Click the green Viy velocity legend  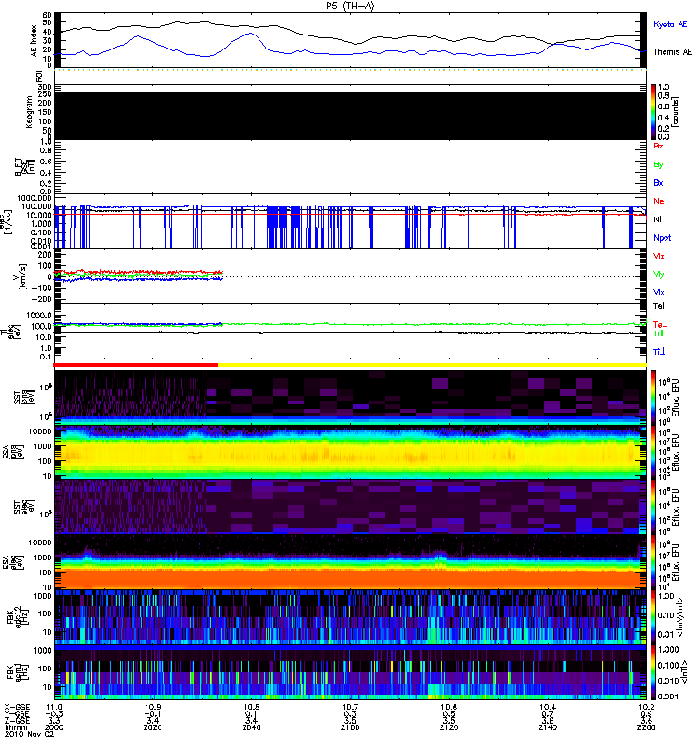[x=658, y=275]
